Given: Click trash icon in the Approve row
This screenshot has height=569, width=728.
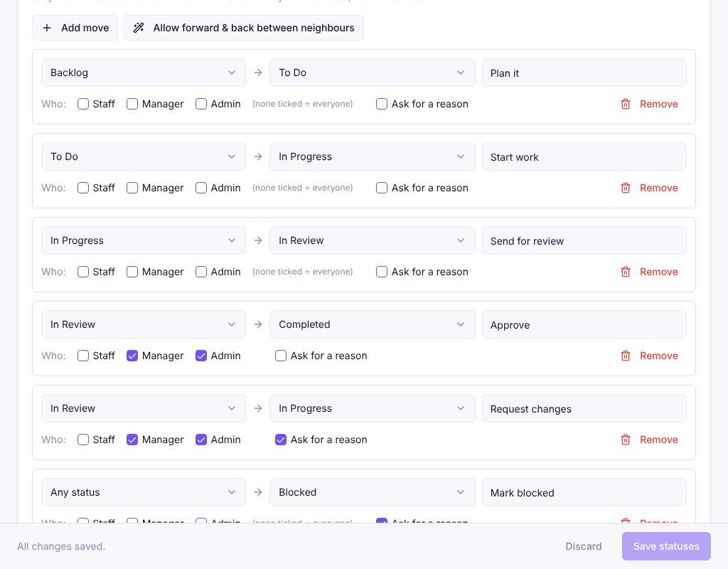Looking at the screenshot, I should click(626, 356).
